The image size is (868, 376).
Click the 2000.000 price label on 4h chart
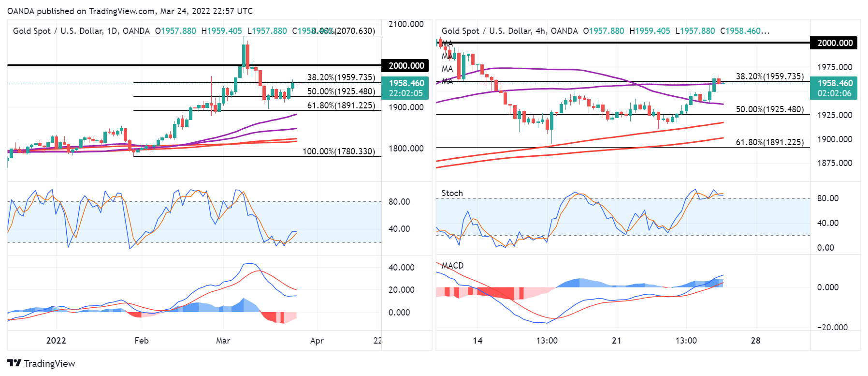[835, 43]
